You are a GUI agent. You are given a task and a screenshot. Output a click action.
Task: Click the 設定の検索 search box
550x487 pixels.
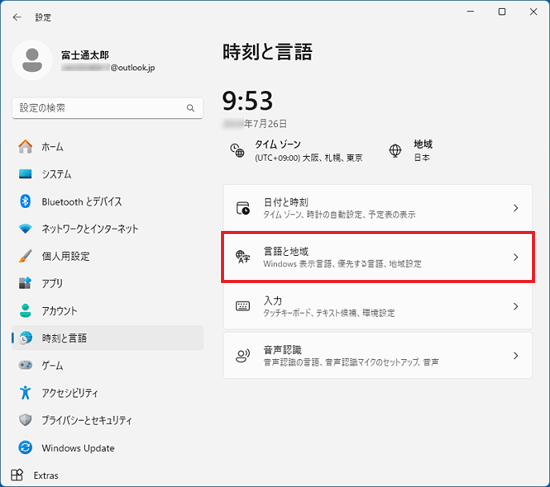point(108,108)
